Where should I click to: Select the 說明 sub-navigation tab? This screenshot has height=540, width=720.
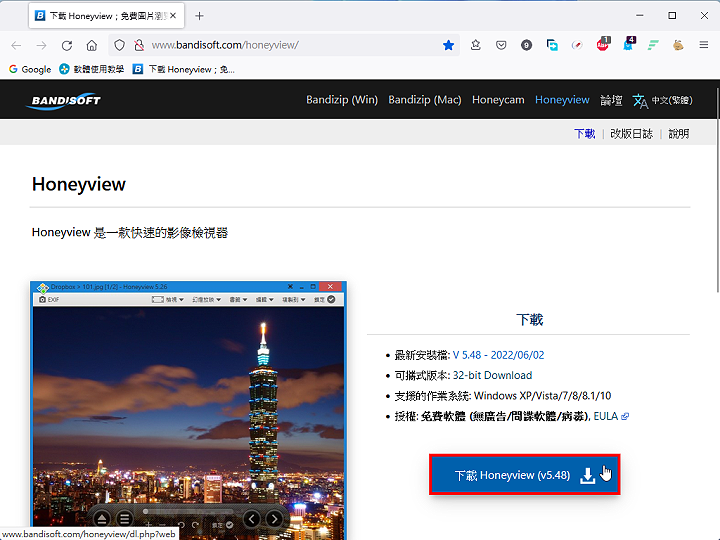coord(679,134)
